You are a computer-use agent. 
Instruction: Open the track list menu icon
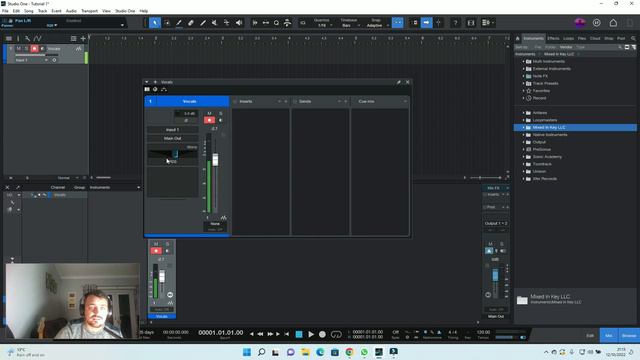click(x=9, y=38)
